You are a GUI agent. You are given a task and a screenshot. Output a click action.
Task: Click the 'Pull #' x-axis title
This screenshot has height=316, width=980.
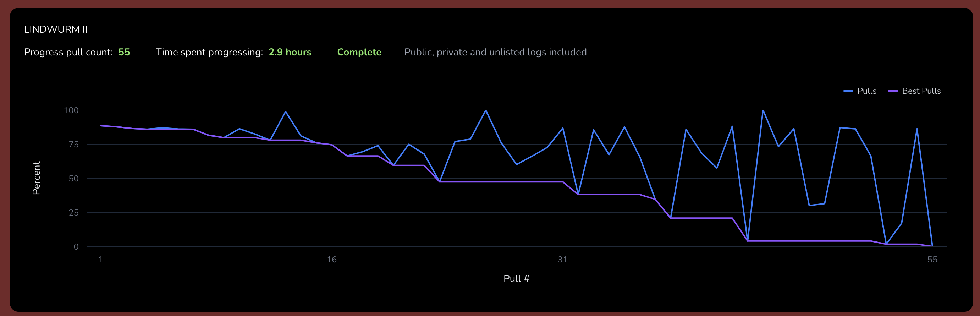click(516, 279)
